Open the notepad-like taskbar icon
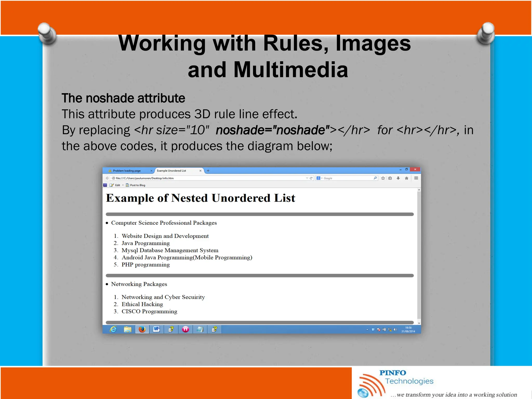 tap(200, 329)
